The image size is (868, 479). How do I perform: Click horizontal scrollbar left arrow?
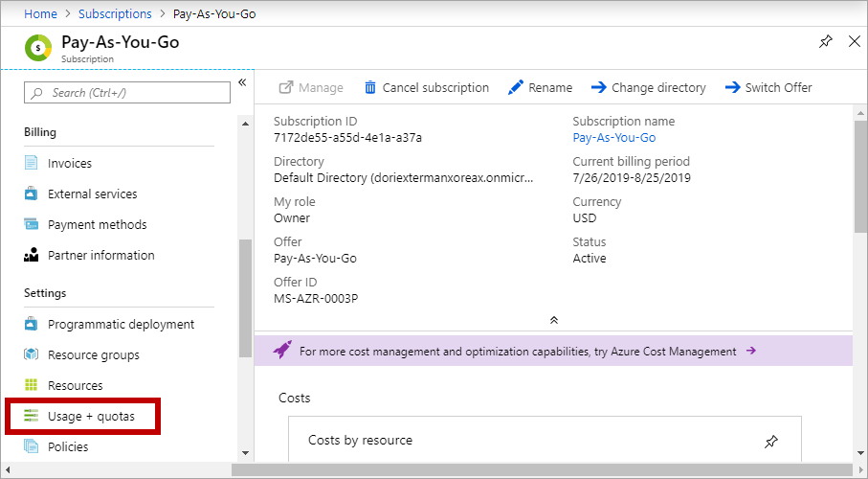click(8, 469)
